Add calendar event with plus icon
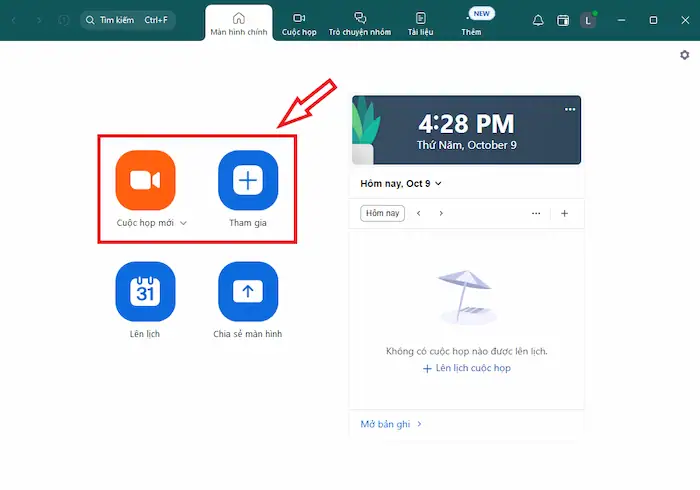Viewport: 700px width, 490px height. (564, 213)
